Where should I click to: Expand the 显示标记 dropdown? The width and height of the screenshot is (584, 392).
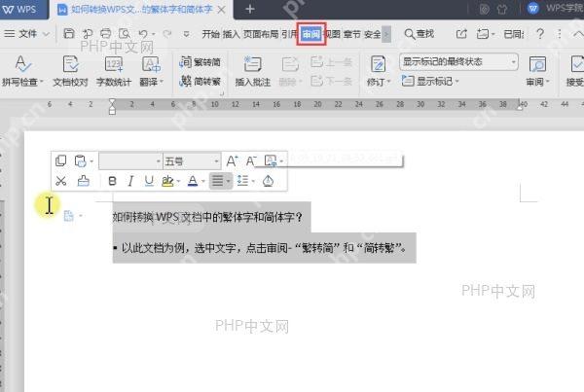pyautogui.click(x=430, y=81)
